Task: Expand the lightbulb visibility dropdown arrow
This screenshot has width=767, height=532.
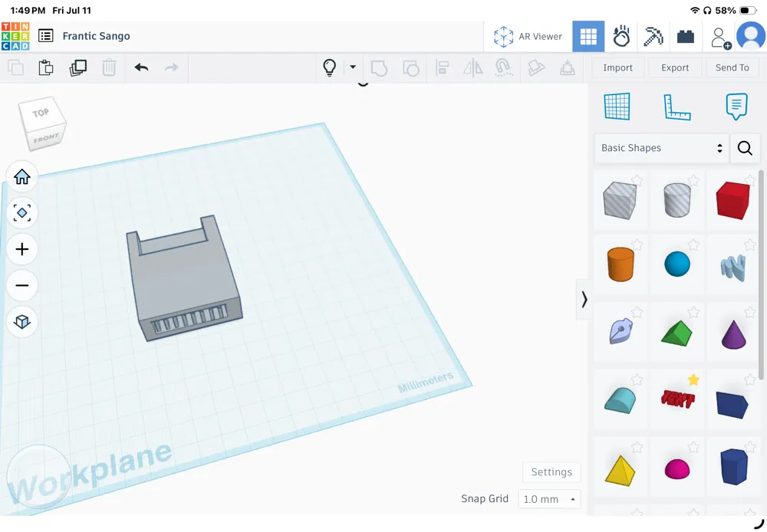Action: (x=353, y=67)
